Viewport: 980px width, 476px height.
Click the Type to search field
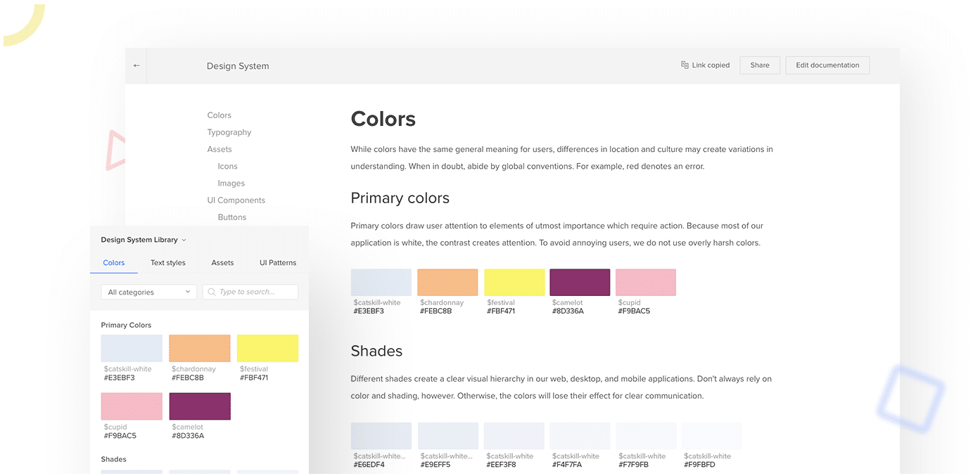250,292
